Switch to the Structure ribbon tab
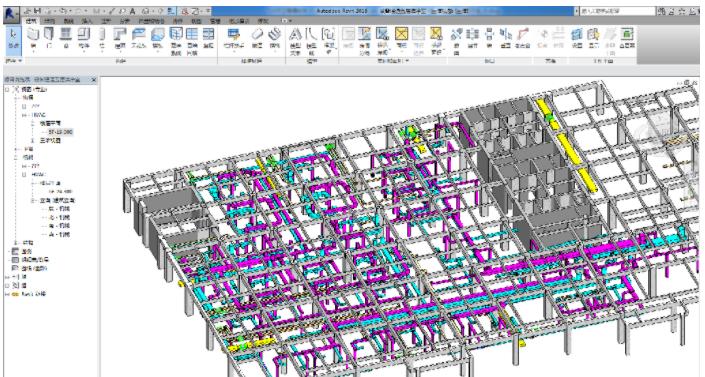Viewport: 705px width, 377px height. tap(49, 21)
